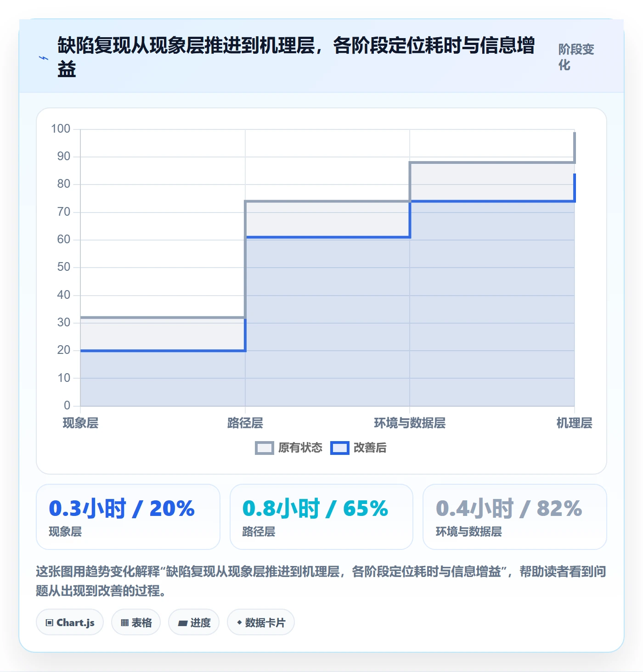Click the 阶段变化 label in header
643x672 pixels.
576,57
